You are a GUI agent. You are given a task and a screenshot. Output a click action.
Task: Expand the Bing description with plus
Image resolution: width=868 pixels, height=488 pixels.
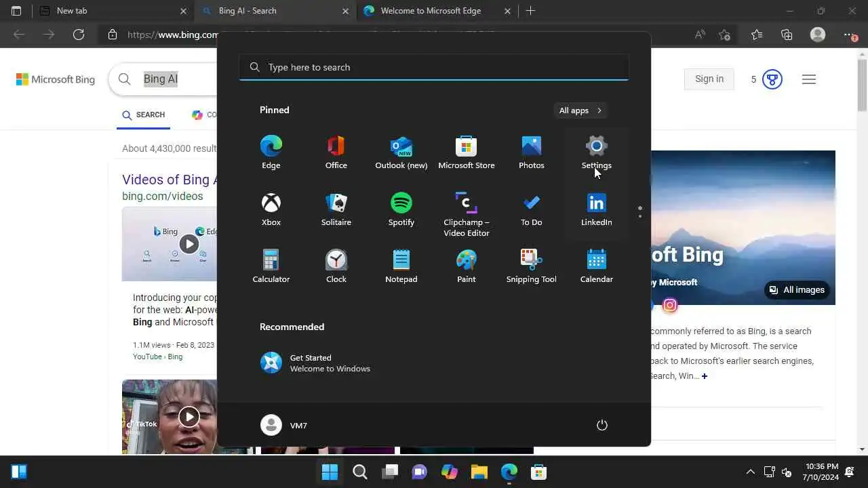click(x=705, y=376)
